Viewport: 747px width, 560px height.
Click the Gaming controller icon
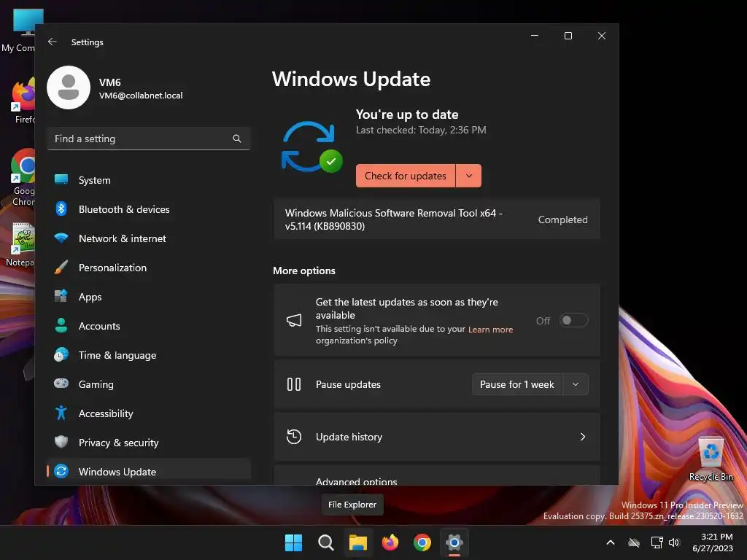pos(61,384)
